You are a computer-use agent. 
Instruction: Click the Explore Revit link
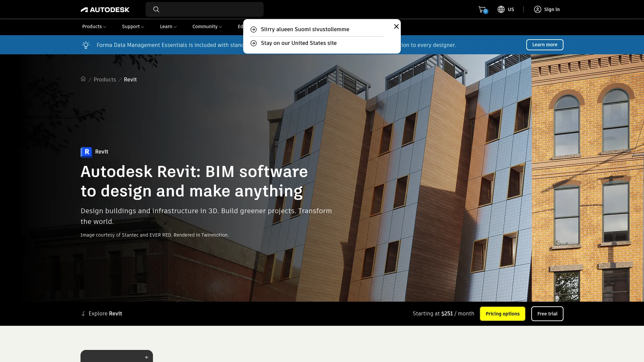click(102, 314)
